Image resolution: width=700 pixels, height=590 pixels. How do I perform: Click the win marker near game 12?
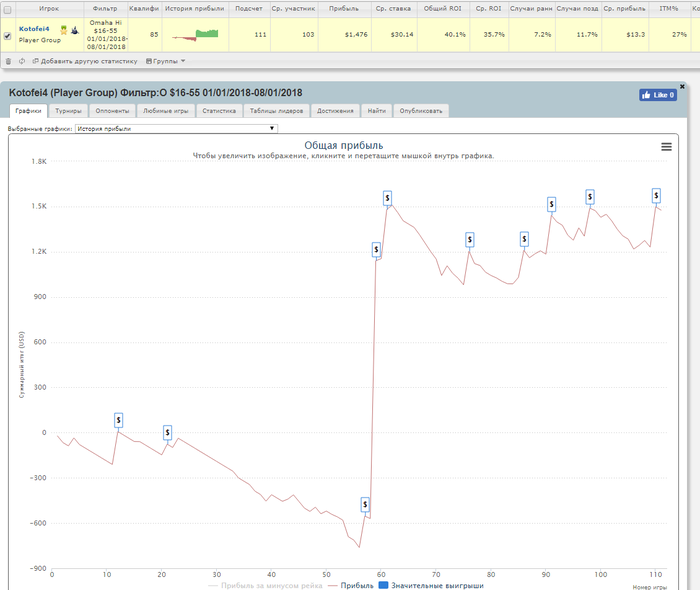[118, 420]
